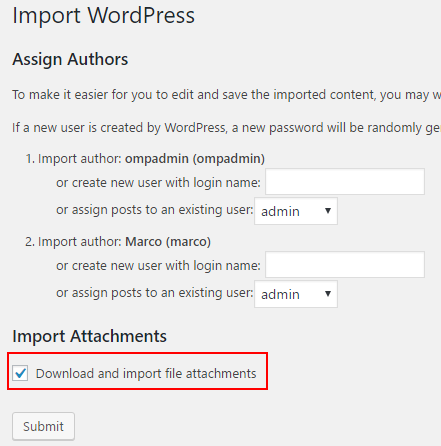
Task: Click the author name Marco (marco)
Action: (x=168, y=242)
